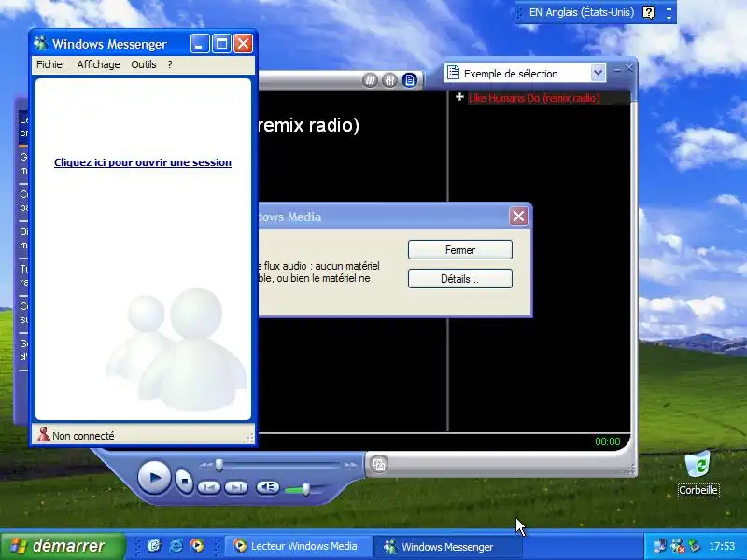Close the Windows Media error dialog
Screen dimensions: 747x560
(518, 217)
